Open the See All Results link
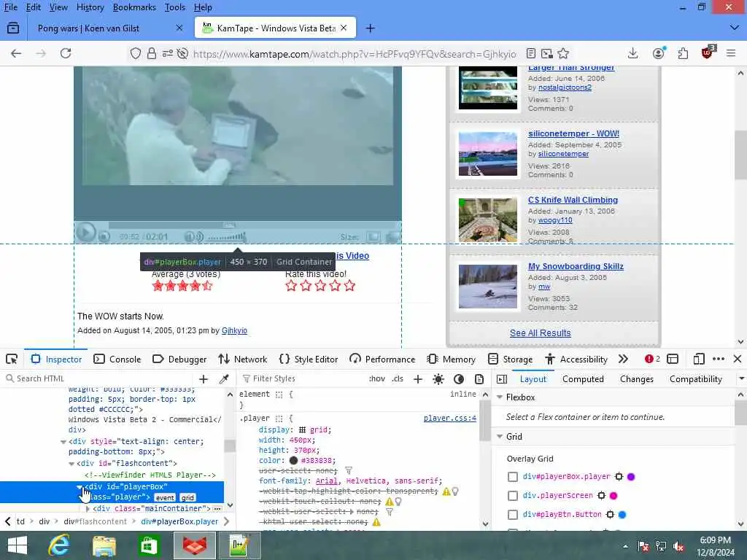This screenshot has height=560, width=747. pyautogui.click(x=541, y=332)
